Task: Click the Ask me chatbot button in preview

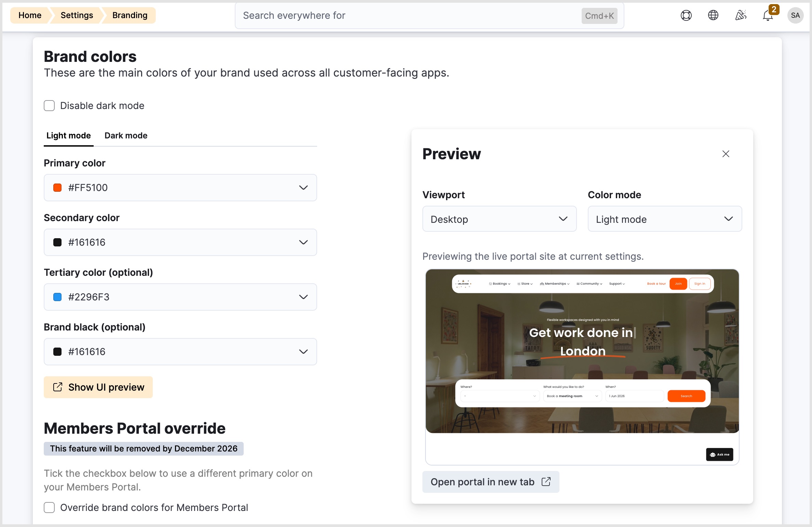Action: [x=719, y=455]
